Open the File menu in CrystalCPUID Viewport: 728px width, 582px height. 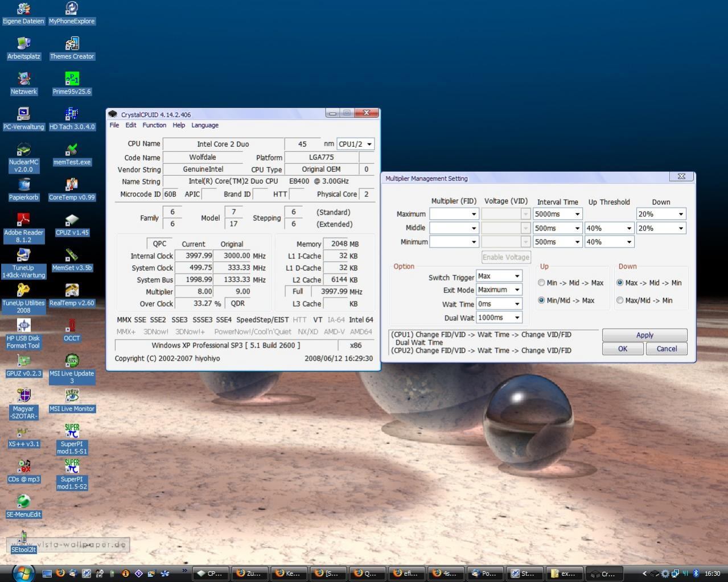114,125
